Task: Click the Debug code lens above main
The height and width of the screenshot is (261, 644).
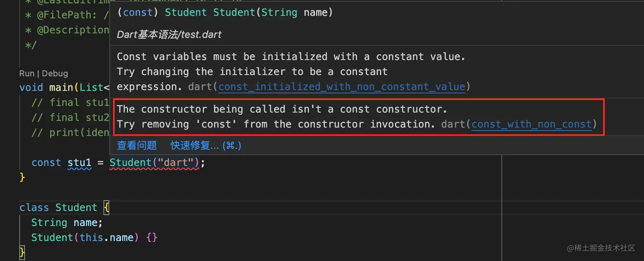Action: click(55, 74)
